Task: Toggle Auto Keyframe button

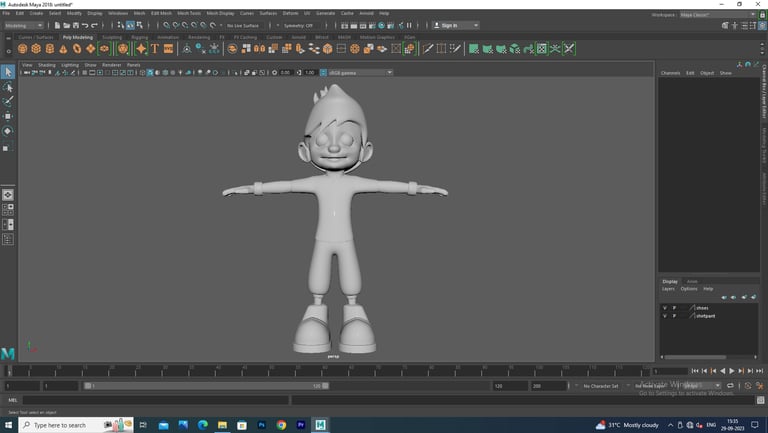Action: pyautogui.click(x=748, y=386)
